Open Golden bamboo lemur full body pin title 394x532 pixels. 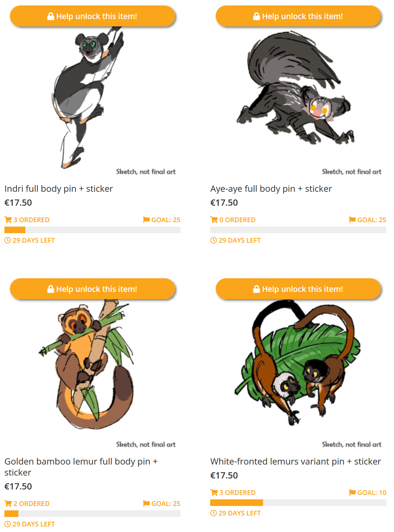coord(81,467)
